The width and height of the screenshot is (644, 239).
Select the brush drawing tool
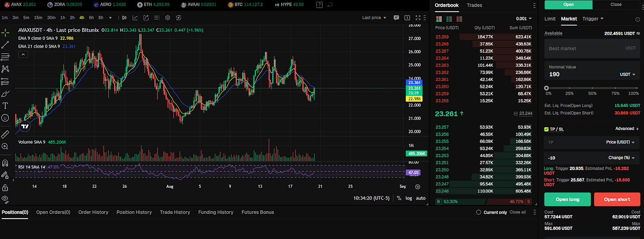tap(5, 94)
